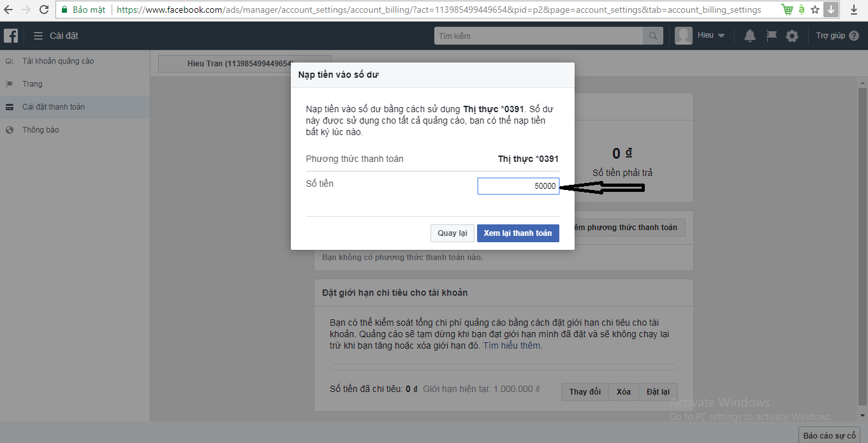
Task: Click the account spend limit progress bar
Action: (x=503, y=367)
